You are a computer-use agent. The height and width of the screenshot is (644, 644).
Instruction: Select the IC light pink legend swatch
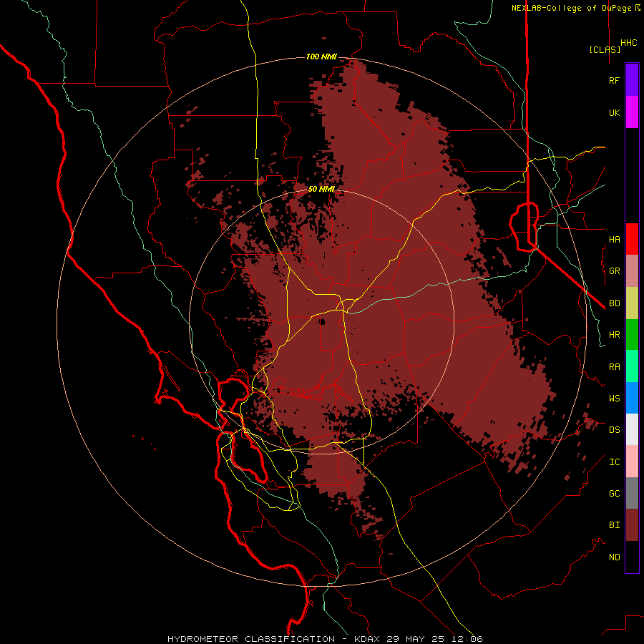point(632,462)
